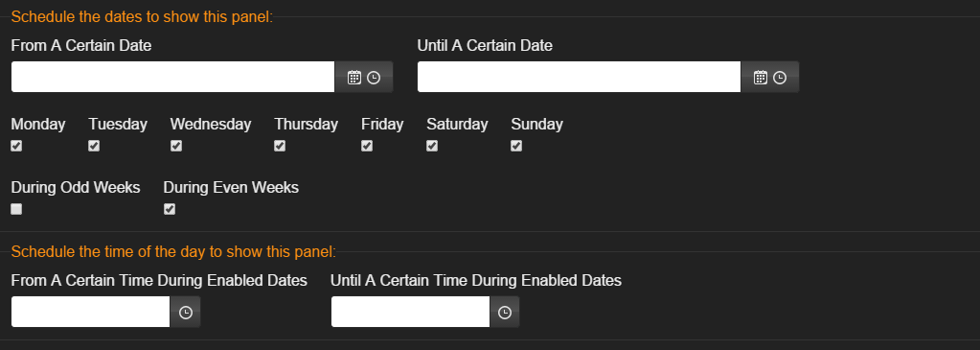Toggle the Wednesday checkbox
The height and width of the screenshot is (350, 980).
coord(176,146)
